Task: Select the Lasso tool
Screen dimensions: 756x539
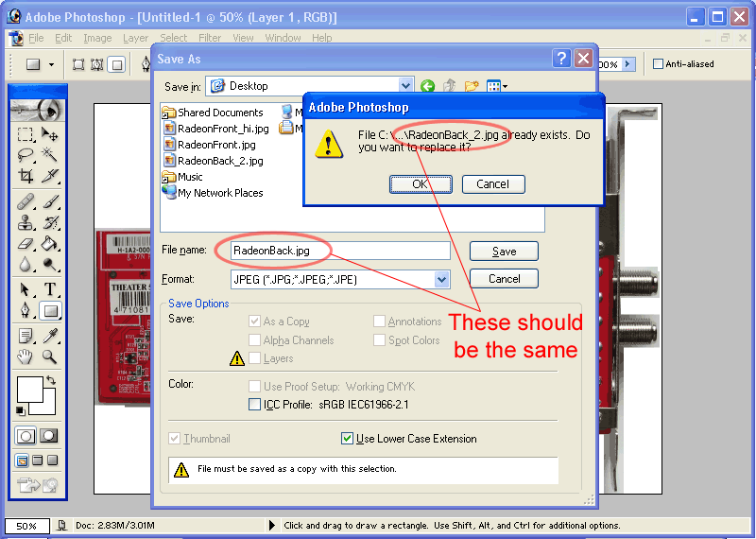Action: [x=26, y=154]
